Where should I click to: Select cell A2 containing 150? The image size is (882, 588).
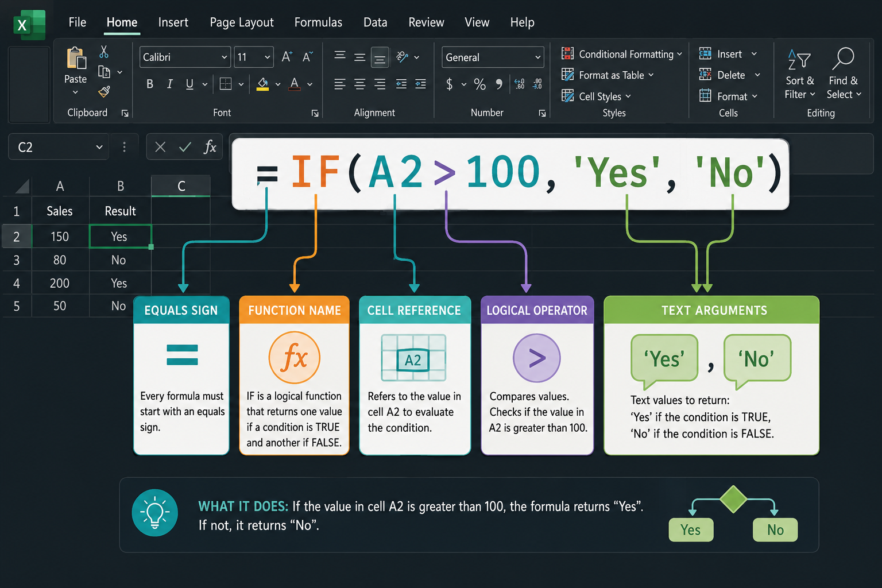[x=60, y=237]
